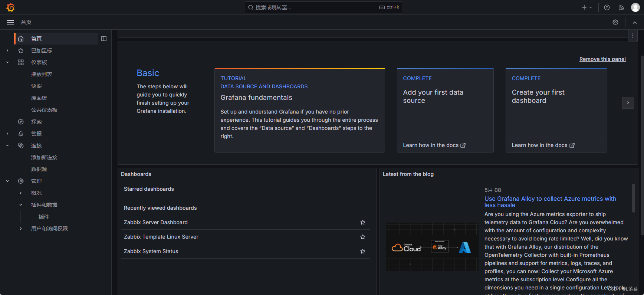Star the Zabbix System Status dashboard
This screenshot has height=295, width=644.
coord(363,251)
